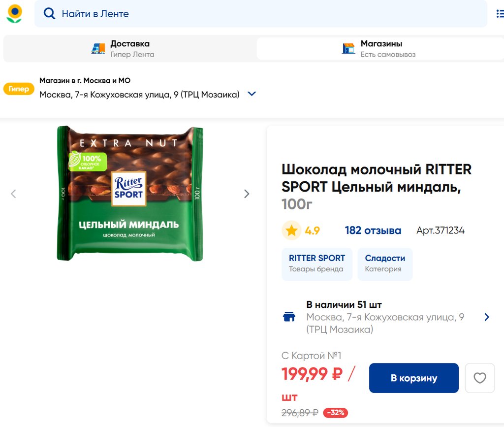The image size is (504, 427).
Task: Open the 182 отзыва reviews link
Action: (x=373, y=230)
